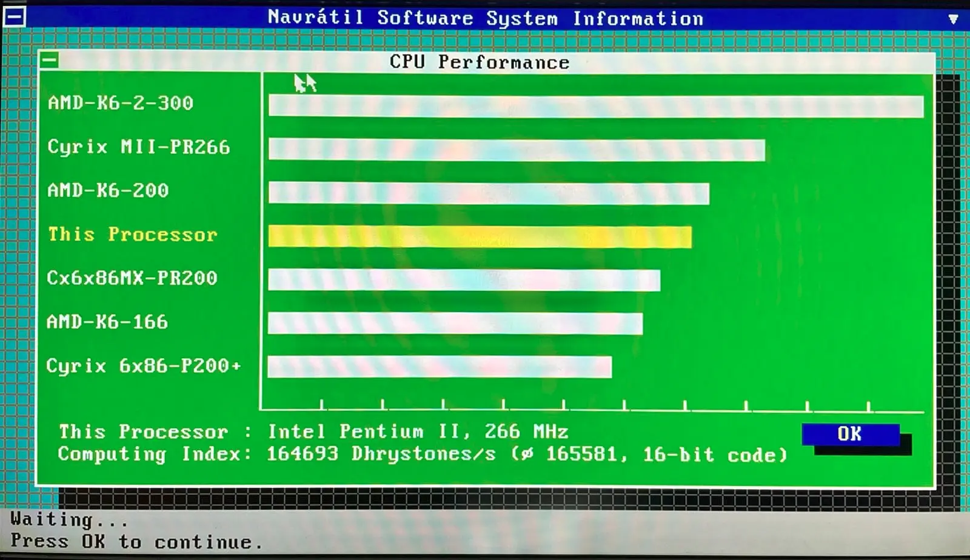Click the Intel Pentium II, 266 MHz text
The image size is (970, 560).
pos(418,432)
